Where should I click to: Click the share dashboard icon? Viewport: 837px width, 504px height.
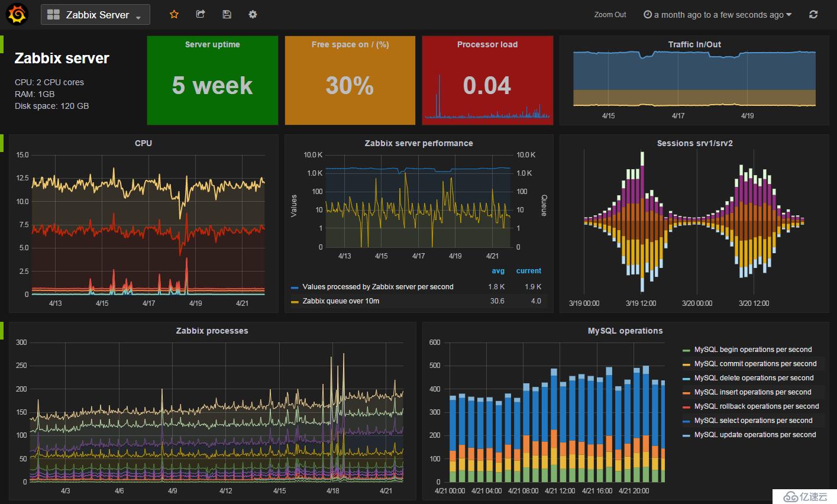point(201,14)
